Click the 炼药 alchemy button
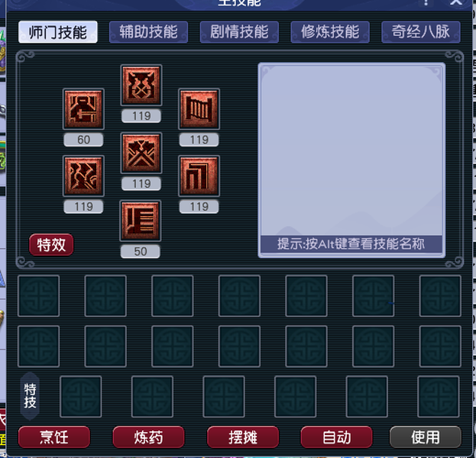The image size is (476, 458). click(148, 437)
